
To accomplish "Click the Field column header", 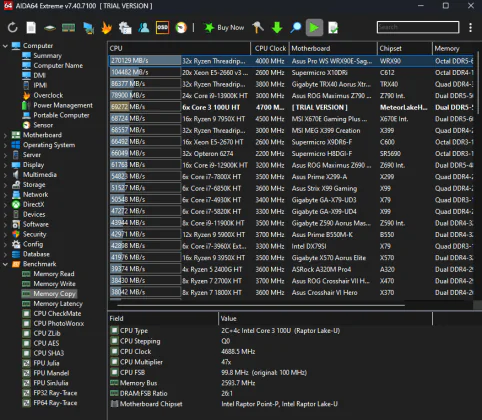I will (163, 319).
